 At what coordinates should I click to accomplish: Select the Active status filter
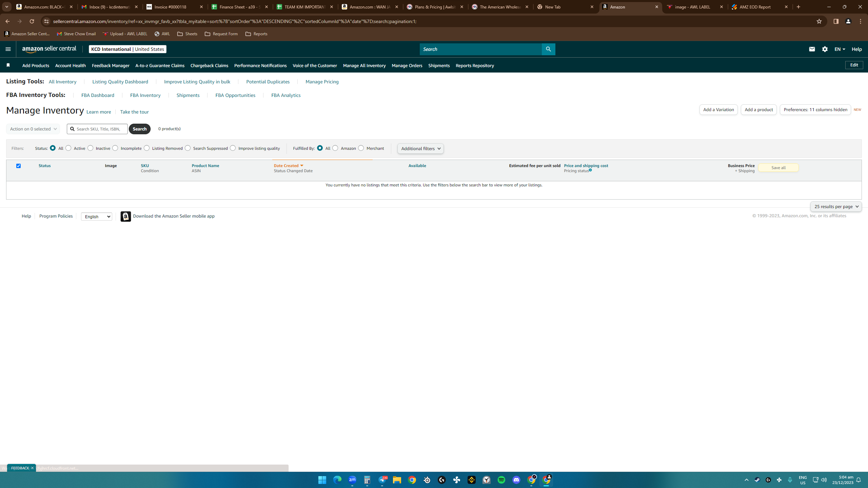[x=68, y=148]
